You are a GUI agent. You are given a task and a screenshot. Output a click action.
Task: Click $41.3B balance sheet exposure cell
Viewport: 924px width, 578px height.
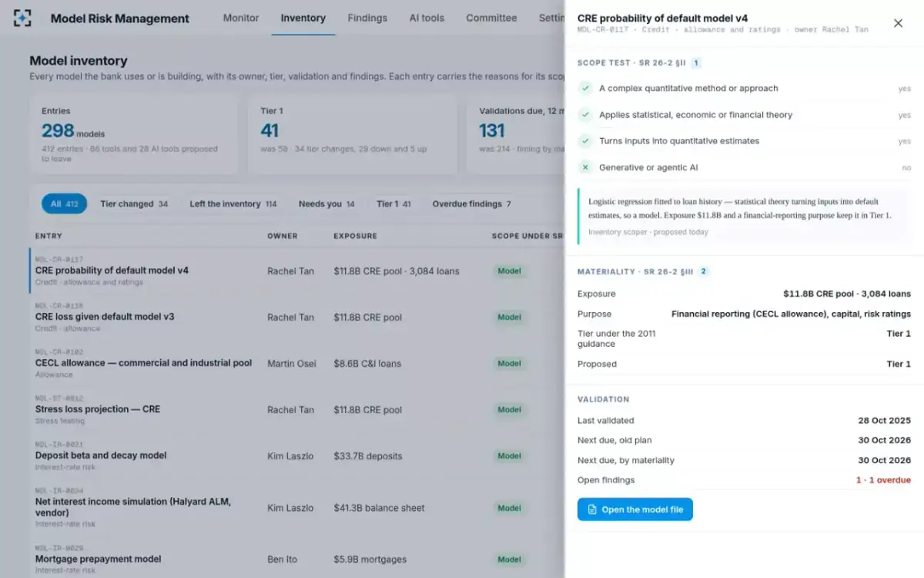[379, 508]
